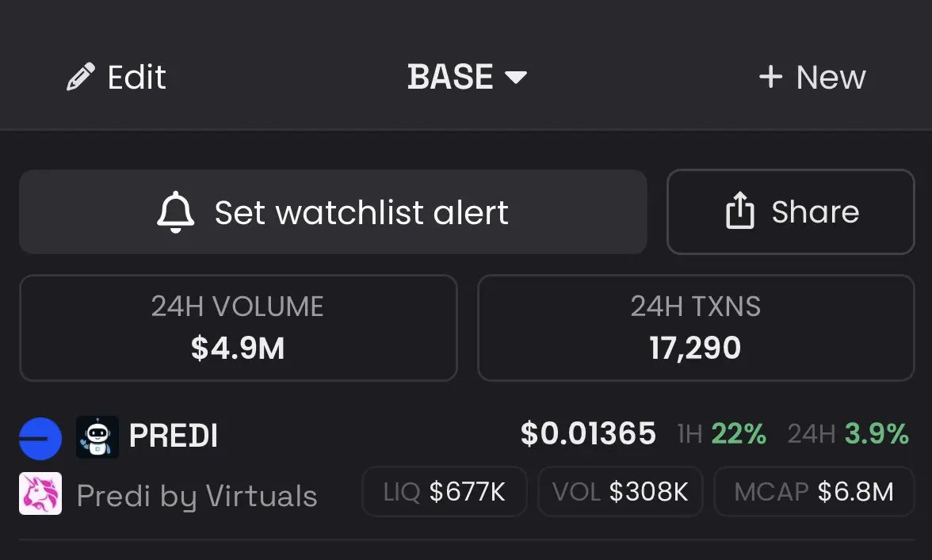Share the watchlist
Screen dimensions: 932x560
coord(791,212)
